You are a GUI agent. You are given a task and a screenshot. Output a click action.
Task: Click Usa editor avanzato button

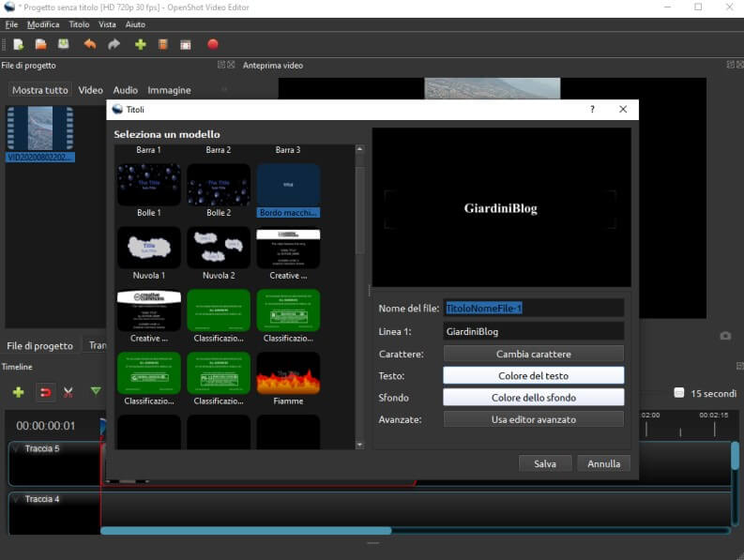pyautogui.click(x=533, y=419)
